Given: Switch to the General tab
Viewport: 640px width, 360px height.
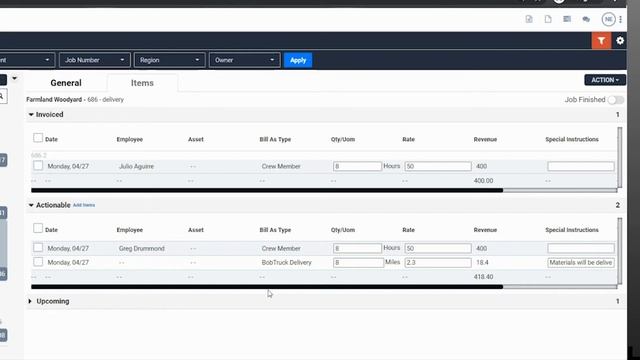Looking at the screenshot, I should pyautogui.click(x=66, y=83).
